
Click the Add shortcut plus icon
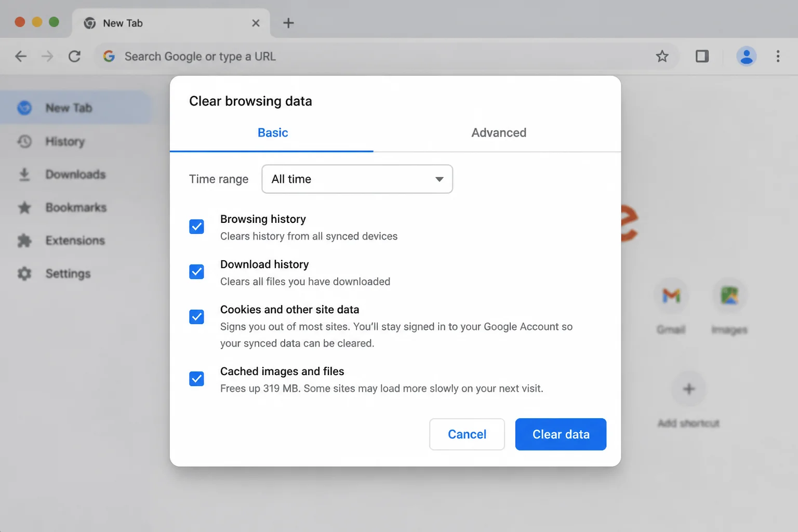click(689, 389)
